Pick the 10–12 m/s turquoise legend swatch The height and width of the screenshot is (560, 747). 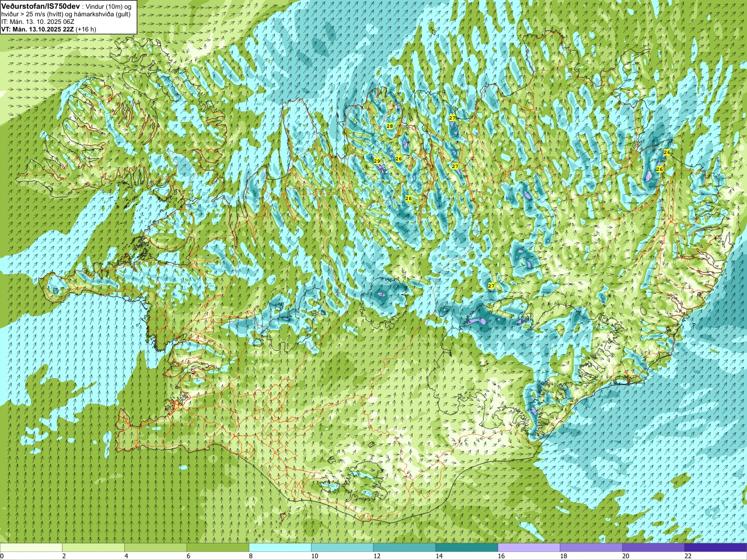tap(342, 548)
